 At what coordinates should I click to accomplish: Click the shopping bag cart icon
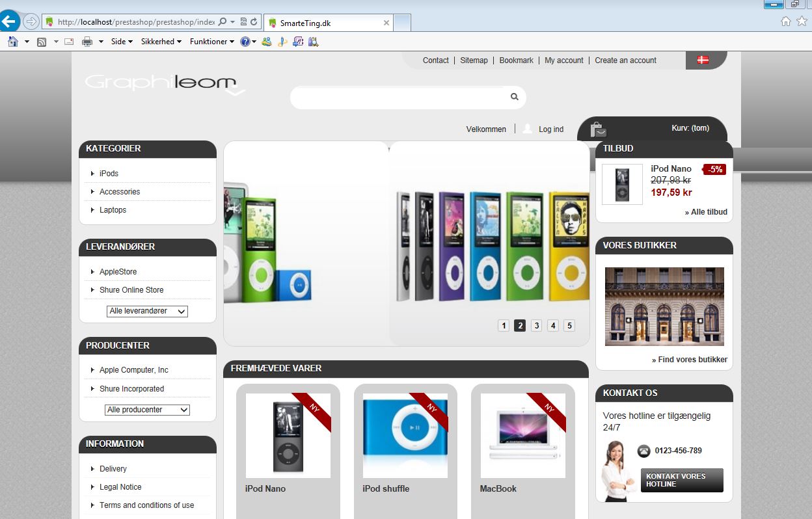pyautogui.click(x=598, y=129)
